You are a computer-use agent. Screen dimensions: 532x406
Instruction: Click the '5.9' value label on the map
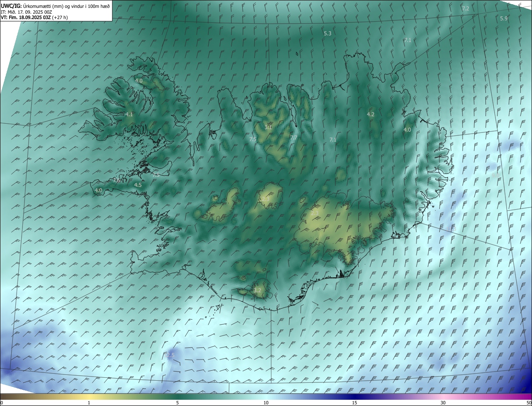click(x=504, y=19)
